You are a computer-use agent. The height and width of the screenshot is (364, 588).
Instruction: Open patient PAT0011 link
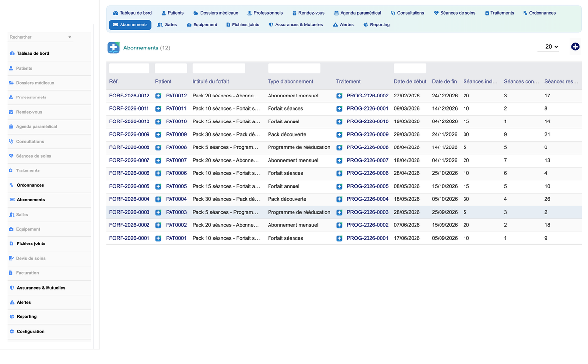pos(176,109)
